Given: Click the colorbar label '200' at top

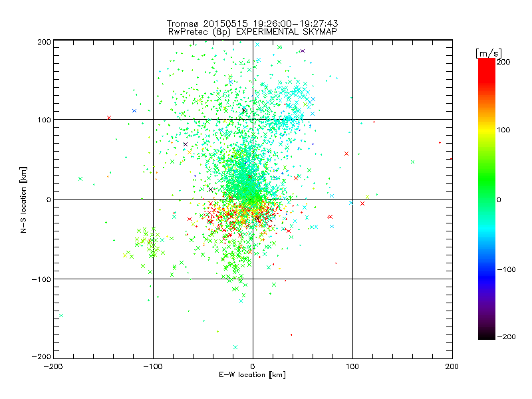Looking at the screenshot, I should 503,62.
